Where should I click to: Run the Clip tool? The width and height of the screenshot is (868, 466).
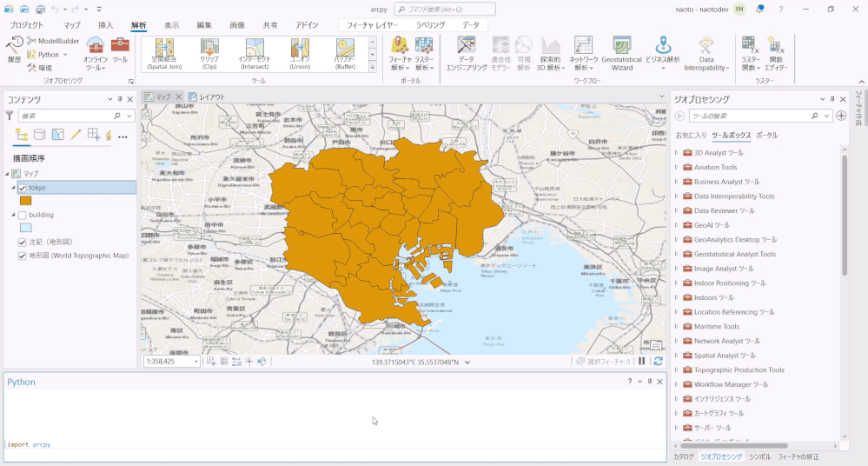click(x=209, y=54)
